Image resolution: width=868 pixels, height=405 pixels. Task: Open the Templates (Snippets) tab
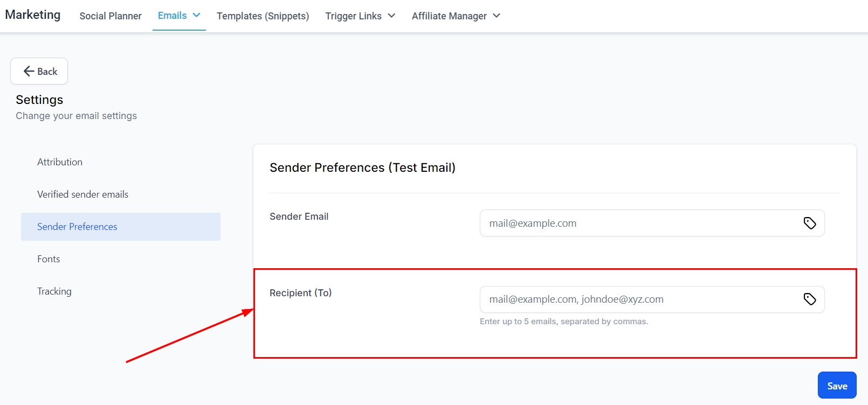click(263, 16)
